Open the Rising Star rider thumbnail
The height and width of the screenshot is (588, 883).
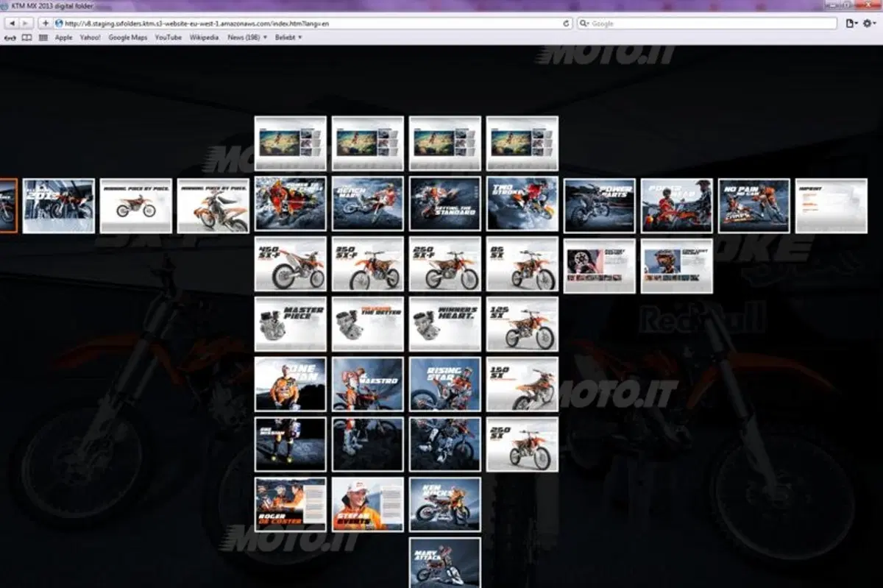click(445, 384)
